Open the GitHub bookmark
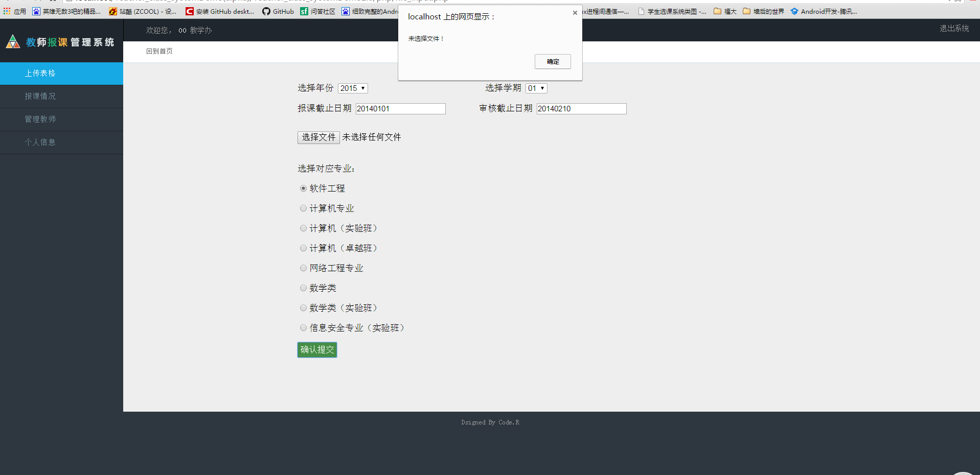The image size is (980, 475). click(278, 11)
